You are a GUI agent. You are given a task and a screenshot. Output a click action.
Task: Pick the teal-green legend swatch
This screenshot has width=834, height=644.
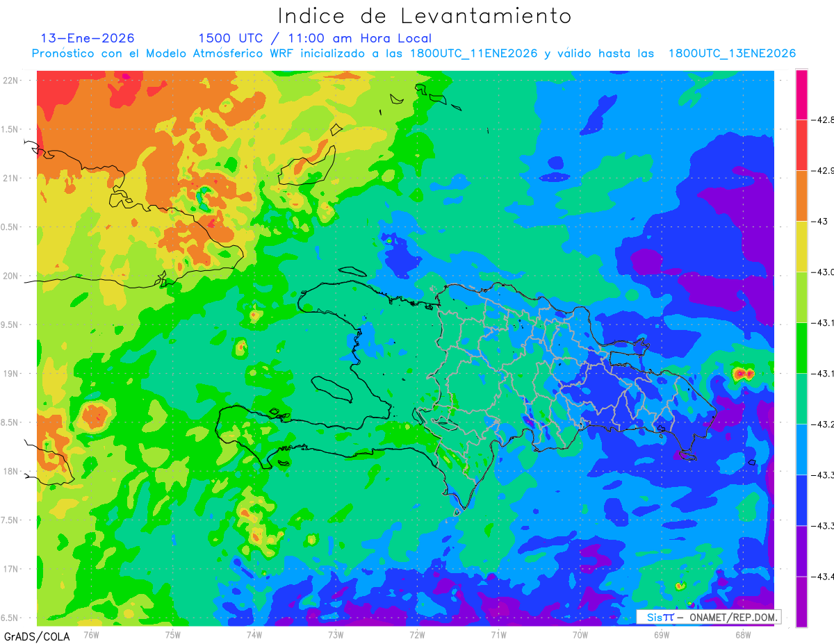(x=801, y=399)
